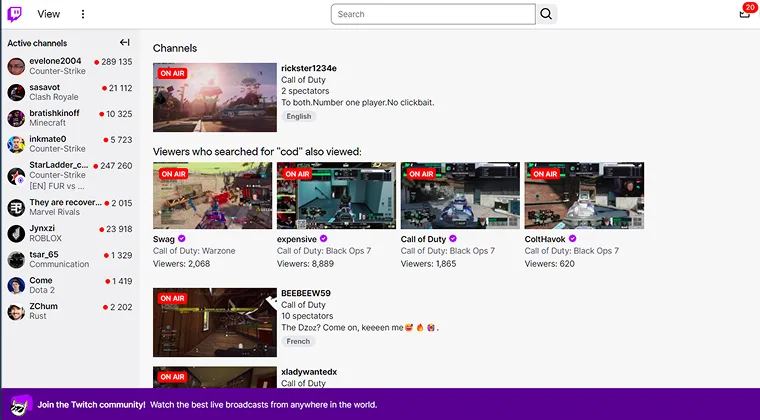Click Come channel avatar in sidebar
The width and height of the screenshot is (760, 420).
16,285
